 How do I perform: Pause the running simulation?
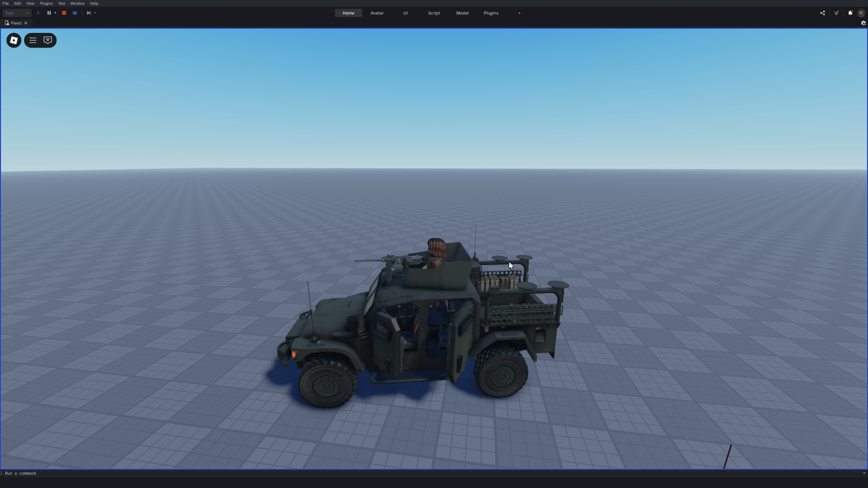click(49, 13)
